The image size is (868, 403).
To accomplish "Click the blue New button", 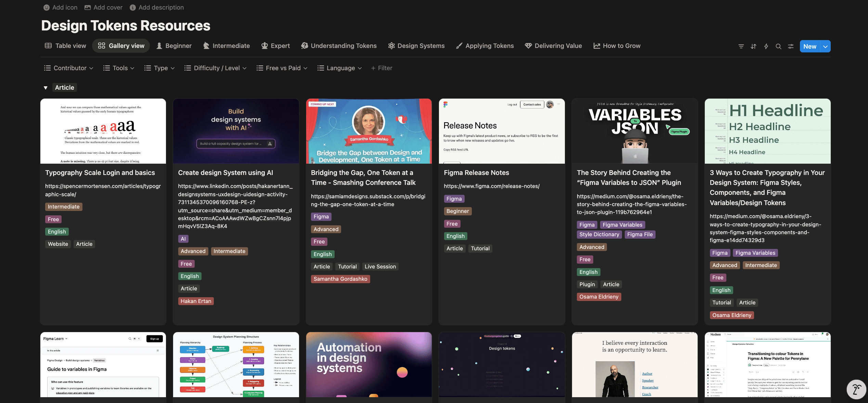I will pos(809,46).
